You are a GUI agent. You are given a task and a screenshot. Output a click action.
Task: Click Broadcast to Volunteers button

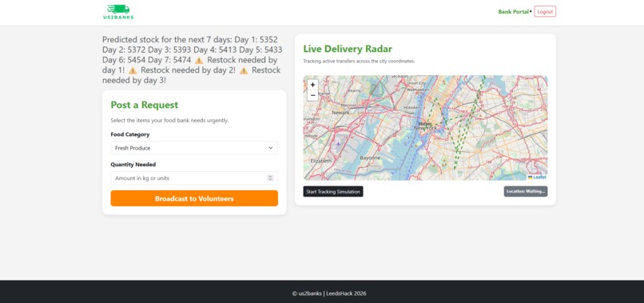click(194, 198)
